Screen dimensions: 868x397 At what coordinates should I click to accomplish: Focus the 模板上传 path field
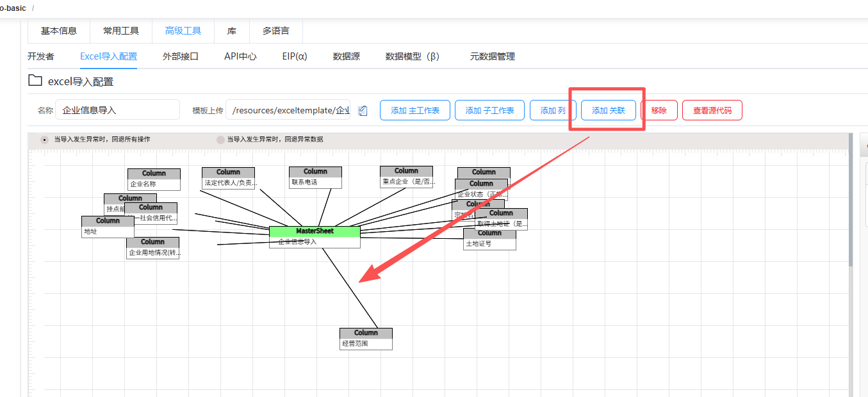[288, 110]
